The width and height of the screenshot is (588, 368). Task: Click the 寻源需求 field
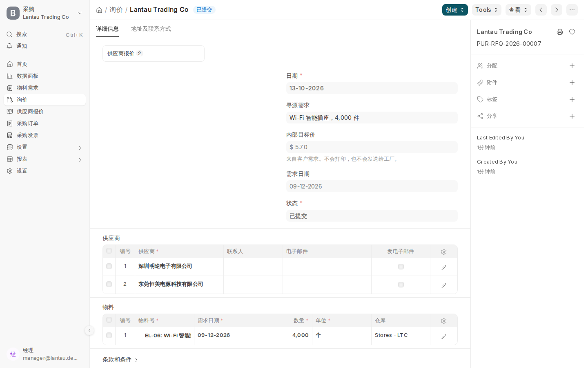point(372,118)
